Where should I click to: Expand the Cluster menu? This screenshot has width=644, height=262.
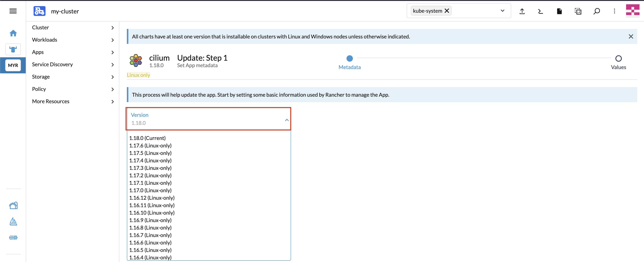click(x=73, y=27)
